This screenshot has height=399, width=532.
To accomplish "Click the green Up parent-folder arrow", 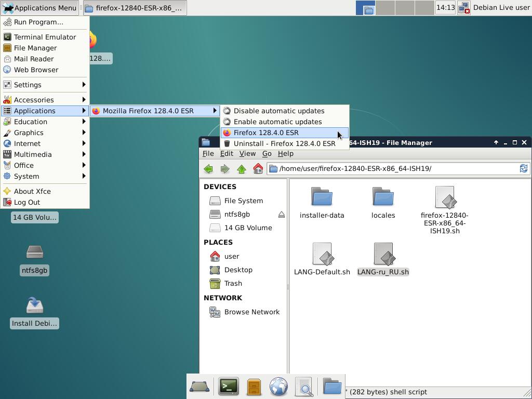I will coord(242,169).
